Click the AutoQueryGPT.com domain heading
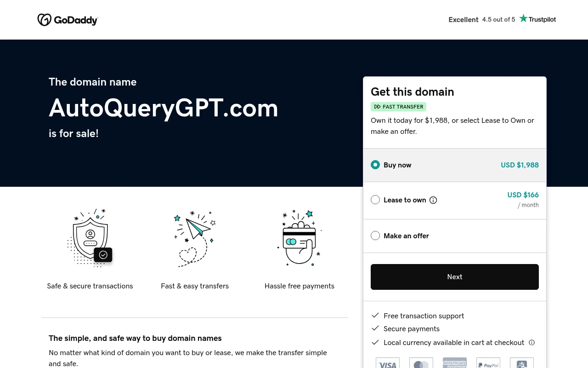588x368 pixels. (164, 108)
